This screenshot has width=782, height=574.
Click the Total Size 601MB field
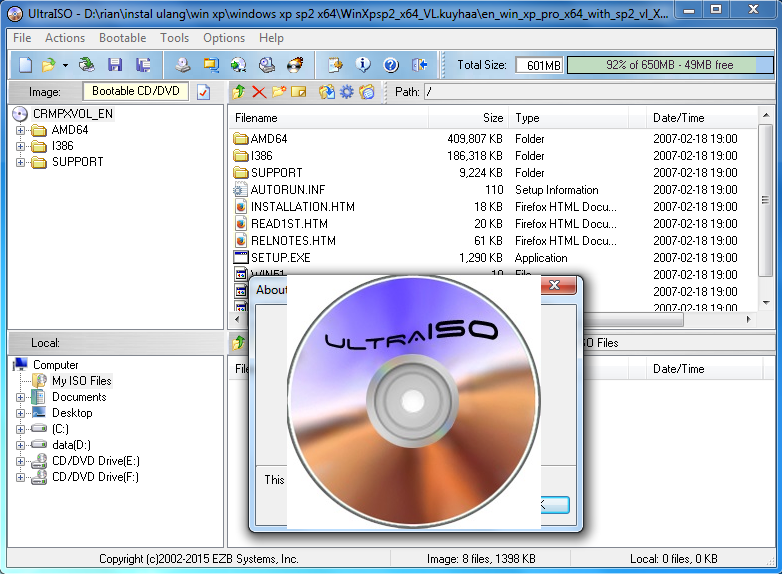[x=539, y=65]
